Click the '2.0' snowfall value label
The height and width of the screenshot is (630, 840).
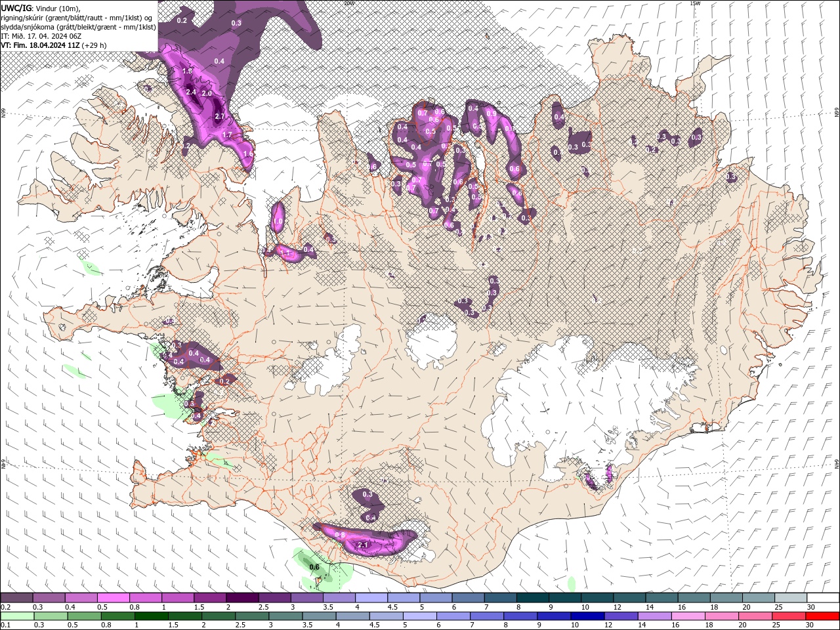(x=207, y=94)
